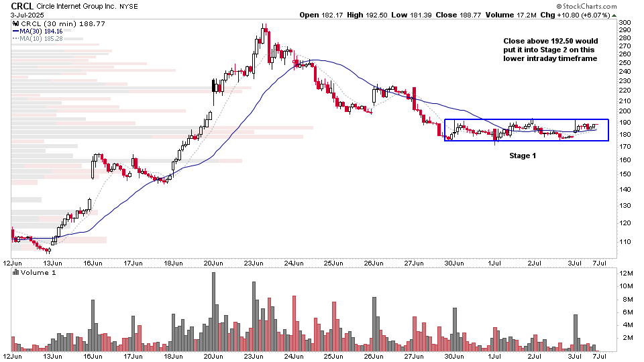Click the 12M volume axis label
Viewport: 644px width, 362px height.
pos(627,274)
